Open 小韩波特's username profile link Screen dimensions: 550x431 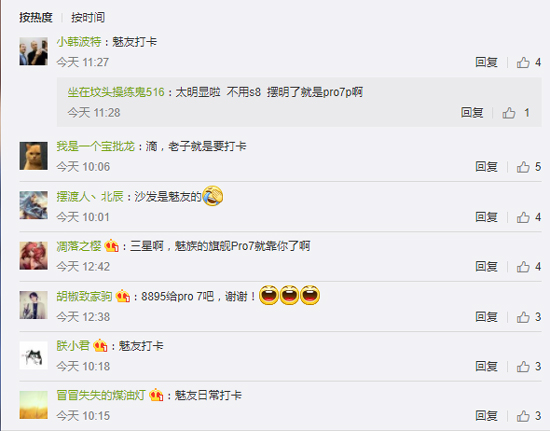click(x=79, y=42)
